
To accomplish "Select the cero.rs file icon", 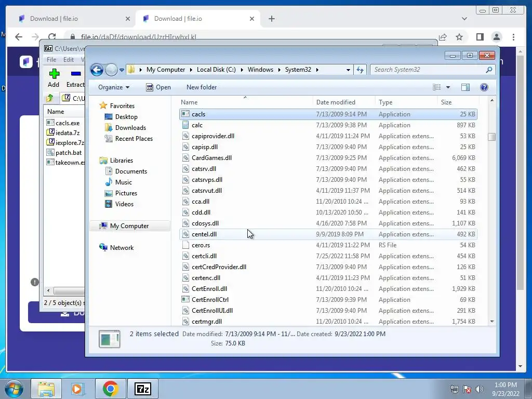I will click(x=185, y=245).
